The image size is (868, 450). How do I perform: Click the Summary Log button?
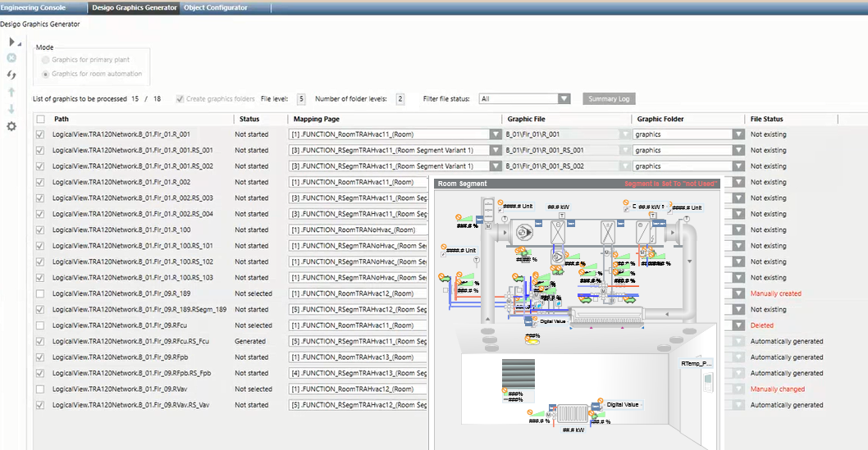609,99
